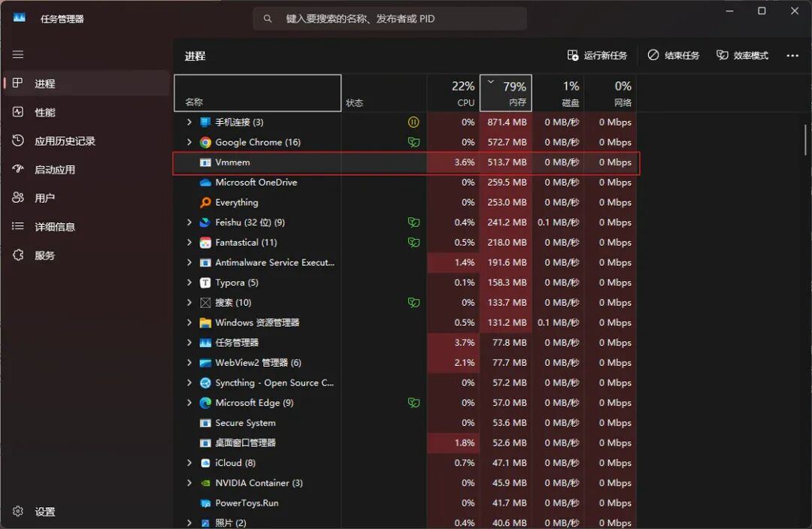Click 结束任务 button
This screenshot has height=529, width=812.
click(673, 56)
